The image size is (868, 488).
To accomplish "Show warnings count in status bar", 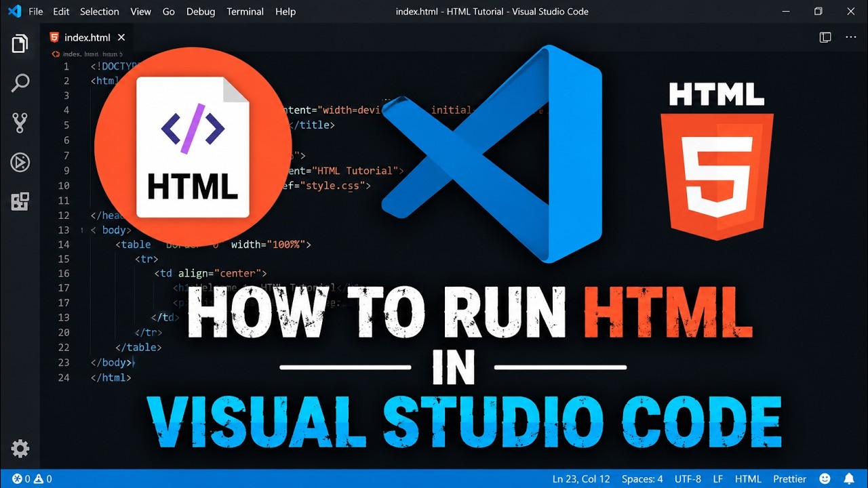I will 43,479.
